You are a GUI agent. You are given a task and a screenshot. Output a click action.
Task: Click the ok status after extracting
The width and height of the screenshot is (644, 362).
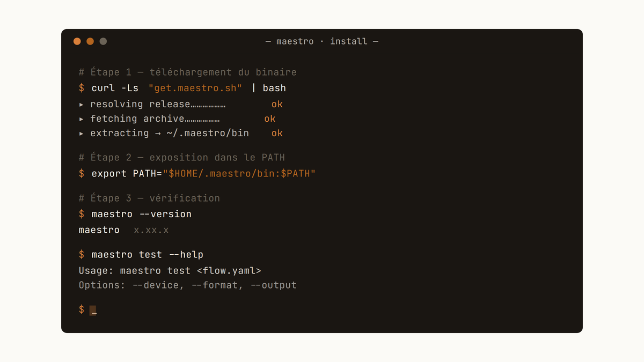277,134
